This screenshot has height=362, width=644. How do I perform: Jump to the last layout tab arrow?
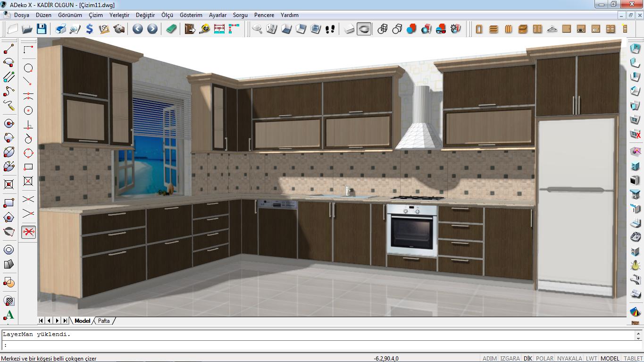(65, 321)
